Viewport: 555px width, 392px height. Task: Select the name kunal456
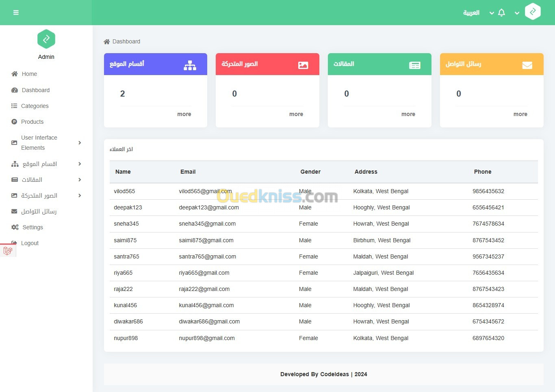pos(126,305)
